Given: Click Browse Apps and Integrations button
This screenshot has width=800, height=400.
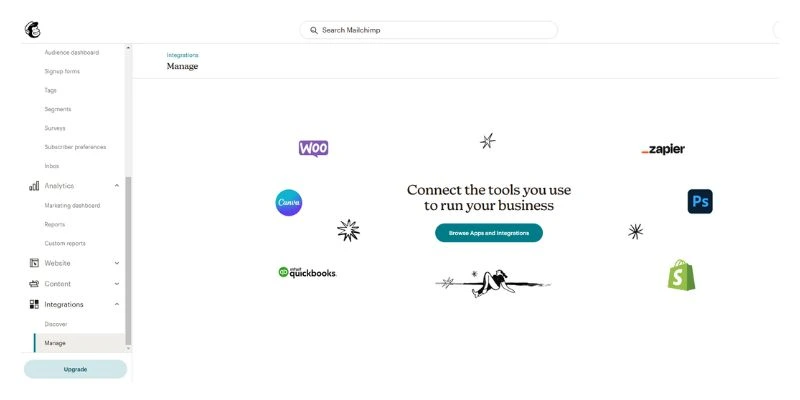Looking at the screenshot, I should tap(489, 233).
